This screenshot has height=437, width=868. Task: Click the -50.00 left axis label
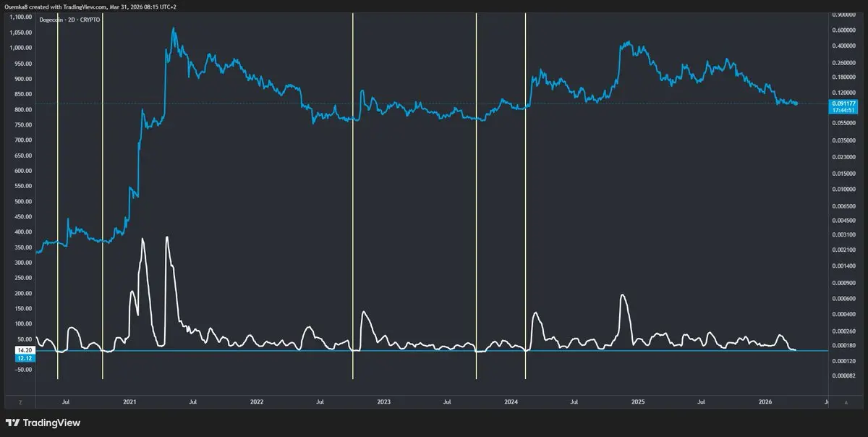pyautogui.click(x=24, y=370)
